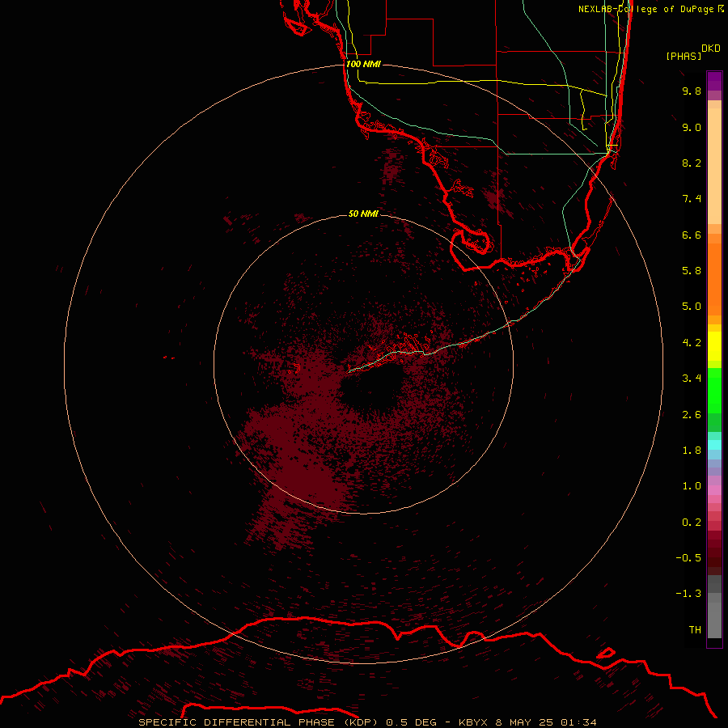The image size is (728, 728).
Task: Click the 2.6 value on the scale
Action: [x=692, y=415]
